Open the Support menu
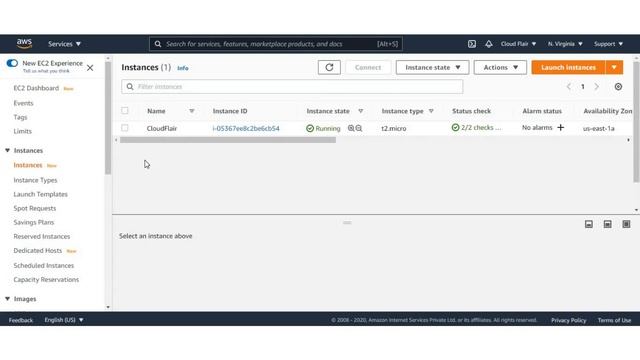640x360 pixels. [608, 44]
